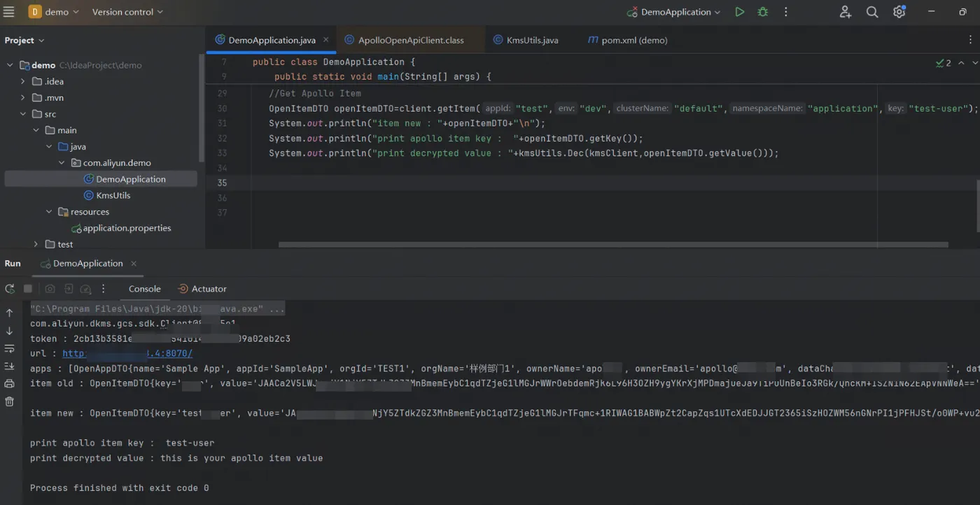Close DemoApplication run tab
This screenshot has width=980, height=505.
(x=134, y=264)
